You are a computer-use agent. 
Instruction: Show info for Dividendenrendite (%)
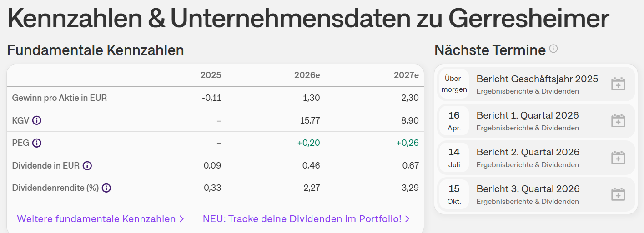coord(106,188)
